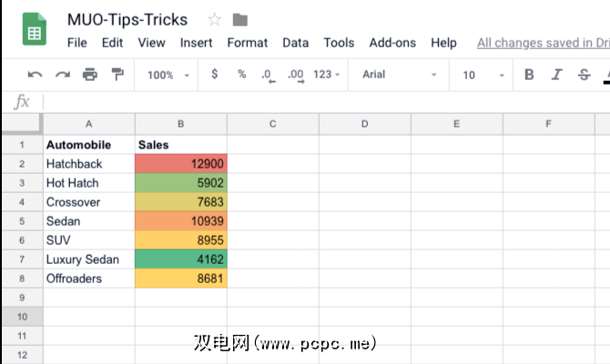Screen dimensions: 610x364
Task: Open the Data menu
Action: 296,43
